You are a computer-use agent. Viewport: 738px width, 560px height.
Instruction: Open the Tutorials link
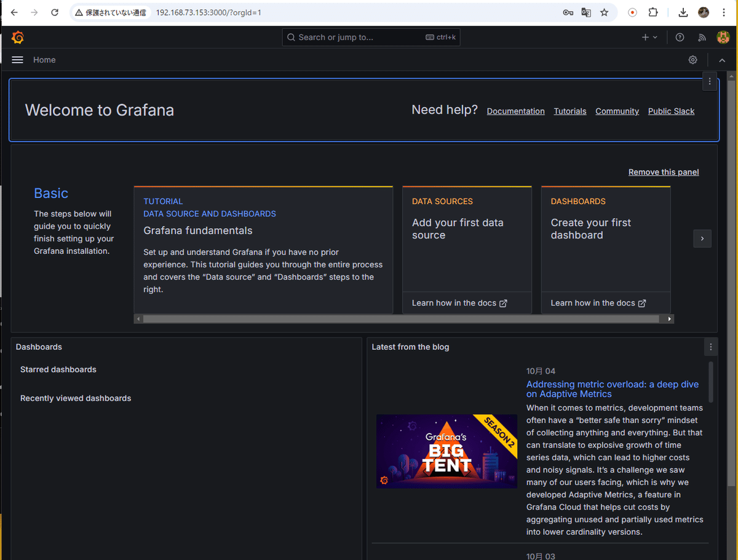tap(570, 111)
